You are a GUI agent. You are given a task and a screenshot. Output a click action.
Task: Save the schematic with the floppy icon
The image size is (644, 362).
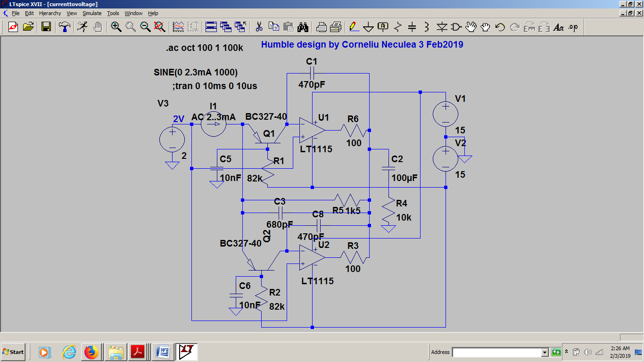click(x=46, y=27)
